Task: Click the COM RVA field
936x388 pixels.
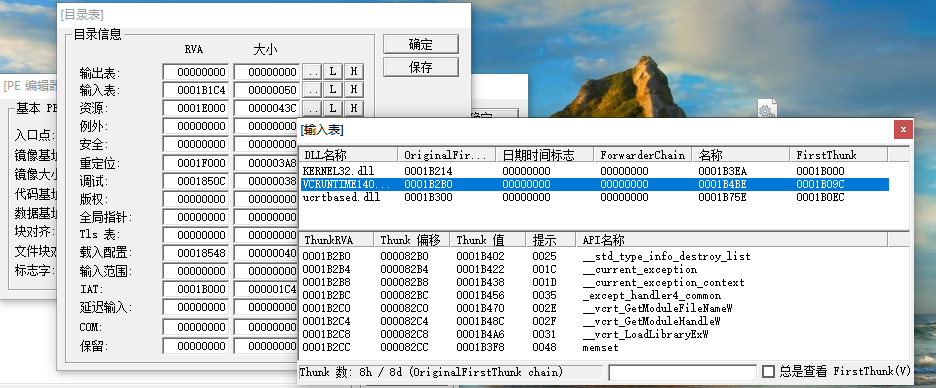Action: tap(196, 327)
